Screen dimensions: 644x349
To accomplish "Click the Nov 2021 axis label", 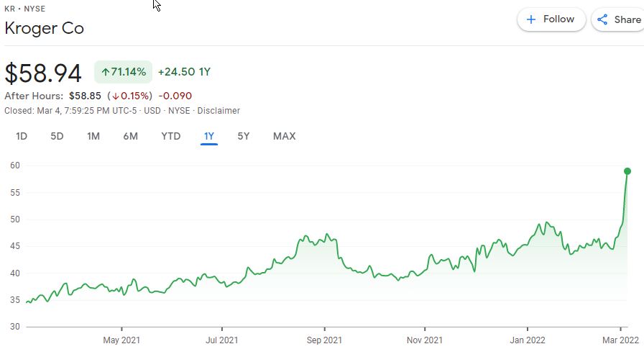I will (425, 340).
